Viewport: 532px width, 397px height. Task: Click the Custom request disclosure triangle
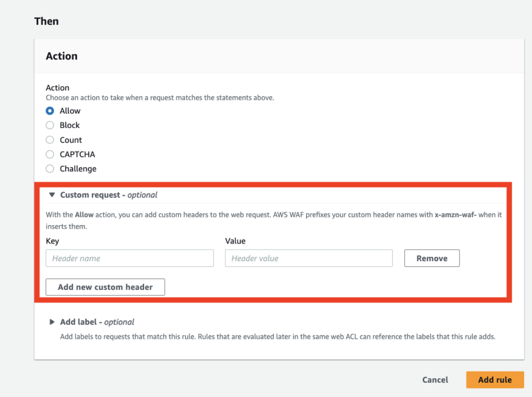[x=52, y=195]
